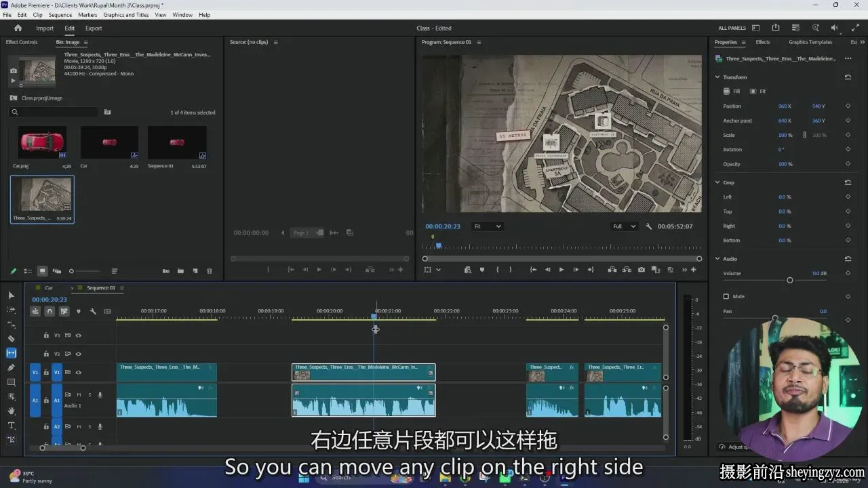Click Lift button in Program monitor
The width and height of the screenshot is (868, 488).
[x=612, y=270]
